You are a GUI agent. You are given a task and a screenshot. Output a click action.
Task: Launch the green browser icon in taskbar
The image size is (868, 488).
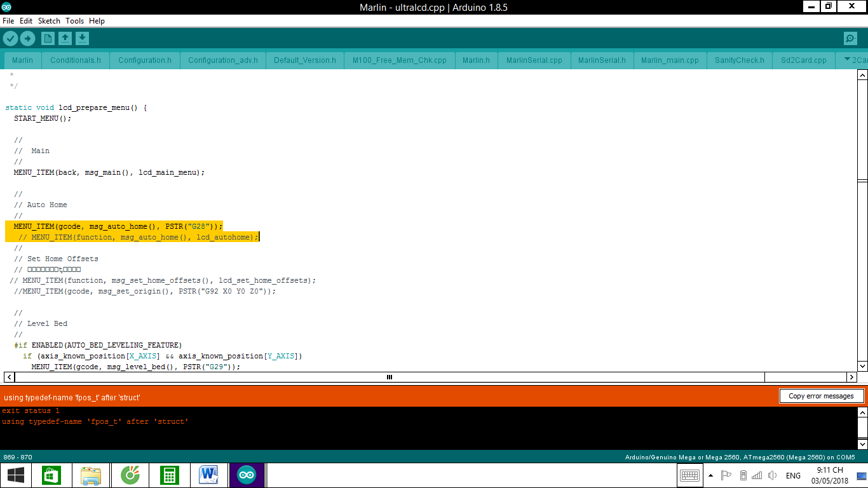click(x=130, y=475)
